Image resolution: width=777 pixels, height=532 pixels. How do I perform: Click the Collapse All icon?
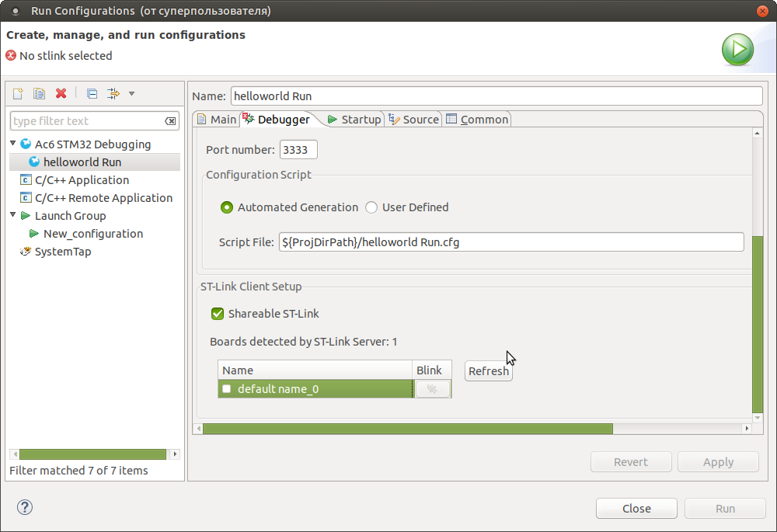pyautogui.click(x=92, y=94)
